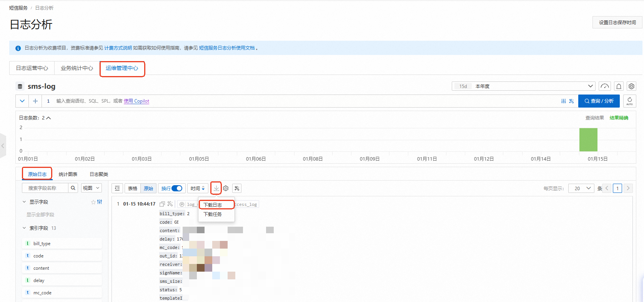
Task: Select the delay index field
Action: [x=62, y=280]
